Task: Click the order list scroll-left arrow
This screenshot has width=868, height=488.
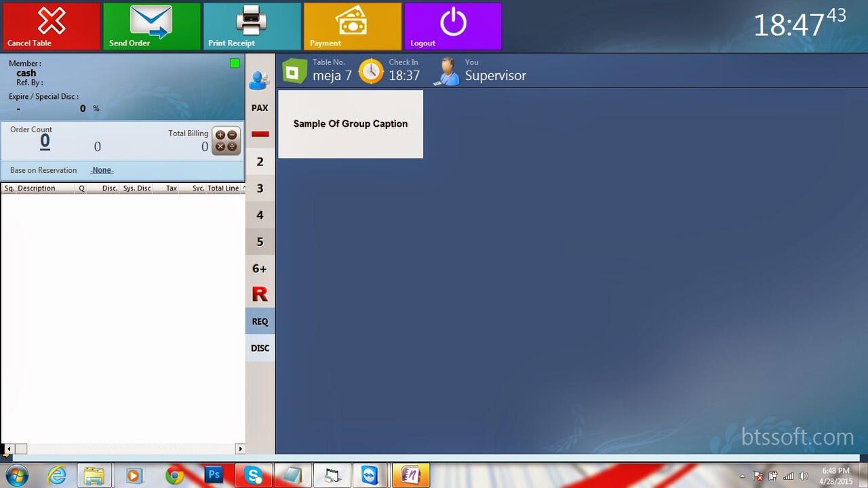Action: [9, 449]
